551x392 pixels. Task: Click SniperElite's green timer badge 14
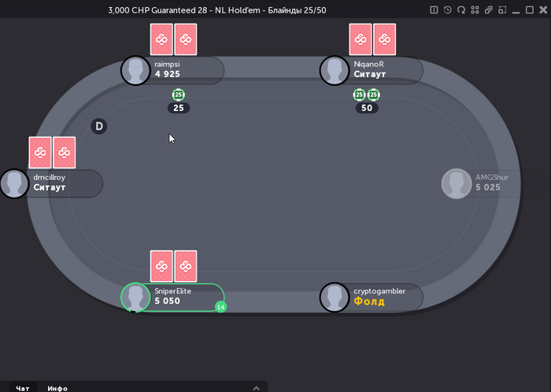220,307
